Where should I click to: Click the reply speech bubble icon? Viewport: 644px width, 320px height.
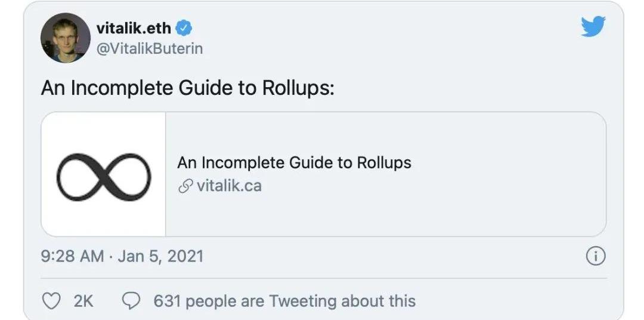tap(131, 301)
